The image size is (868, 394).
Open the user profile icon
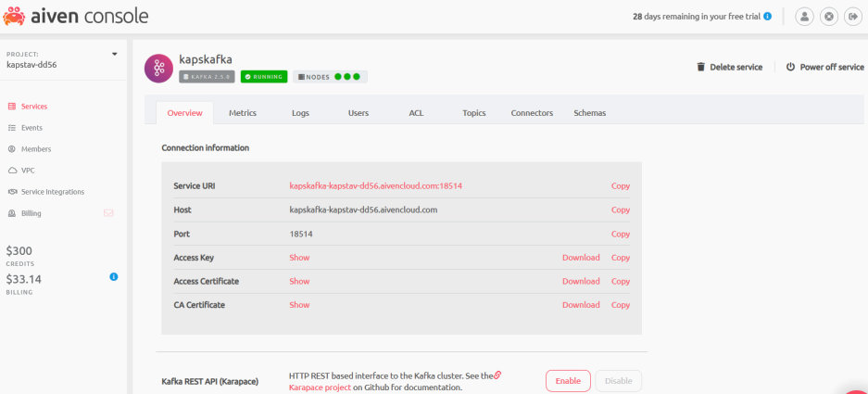tap(804, 17)
